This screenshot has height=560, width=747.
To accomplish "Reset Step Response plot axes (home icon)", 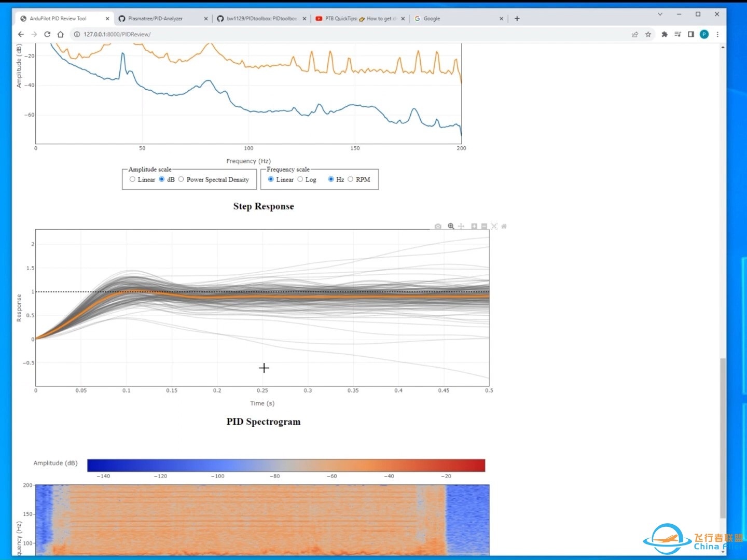I will click(x=504, y=227).
